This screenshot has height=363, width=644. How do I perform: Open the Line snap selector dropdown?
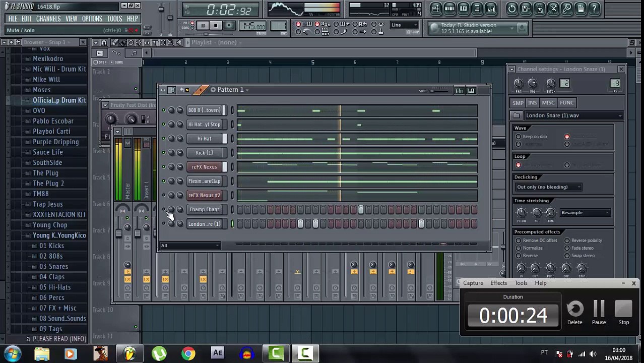click(x=405, y=25)
